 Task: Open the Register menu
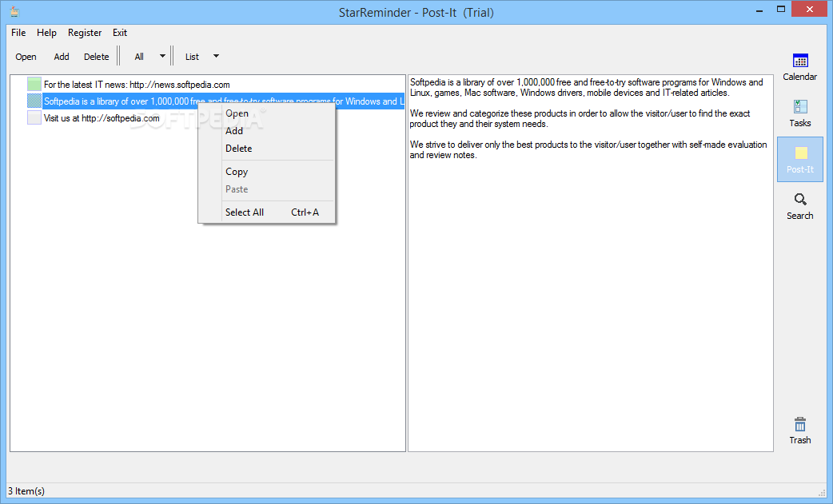click(85, 33)
